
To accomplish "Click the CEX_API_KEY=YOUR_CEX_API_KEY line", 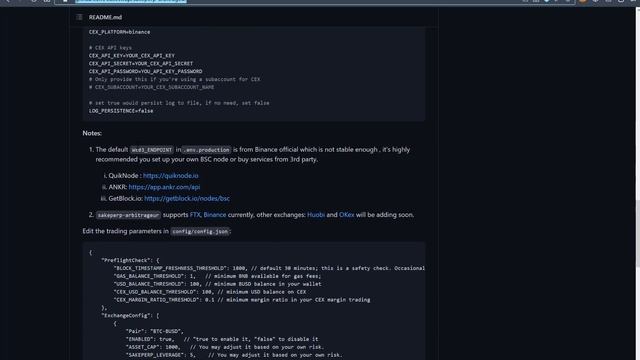I will 131,56.
